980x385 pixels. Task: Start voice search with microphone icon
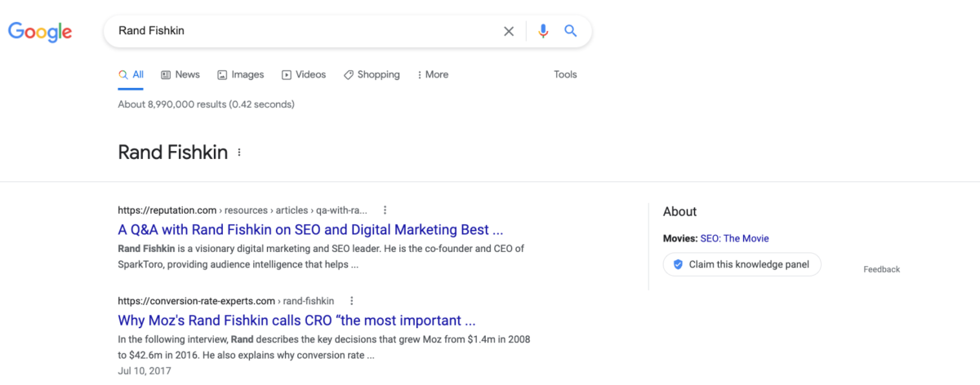point(543,31)
